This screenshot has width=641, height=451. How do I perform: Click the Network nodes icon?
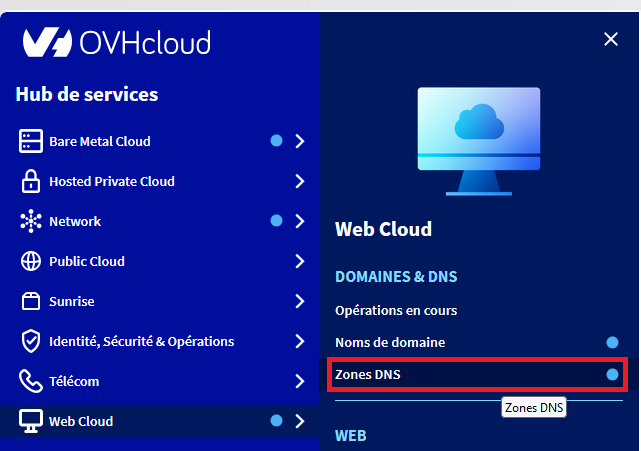coord(31,221)
